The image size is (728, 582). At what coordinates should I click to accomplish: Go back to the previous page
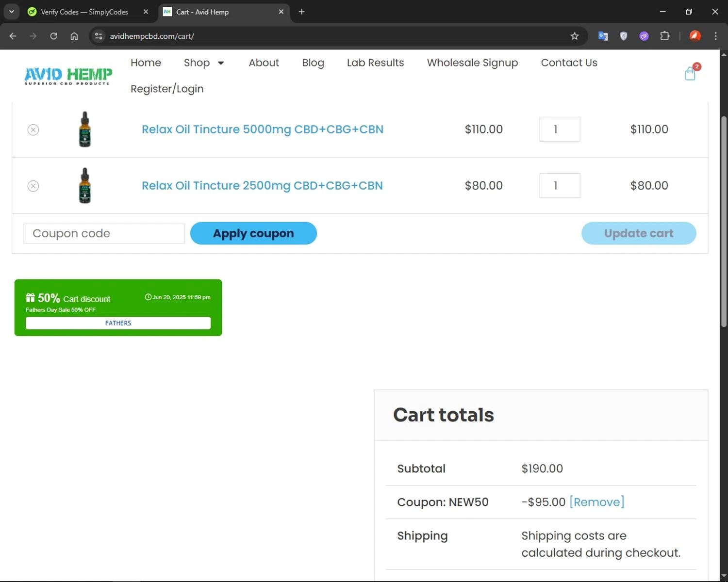tap(13, 36)
